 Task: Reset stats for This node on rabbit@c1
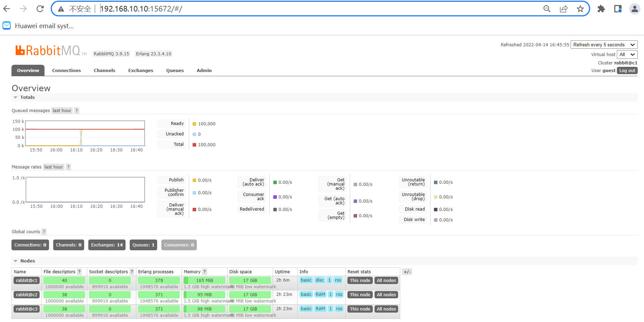[360, 281]
